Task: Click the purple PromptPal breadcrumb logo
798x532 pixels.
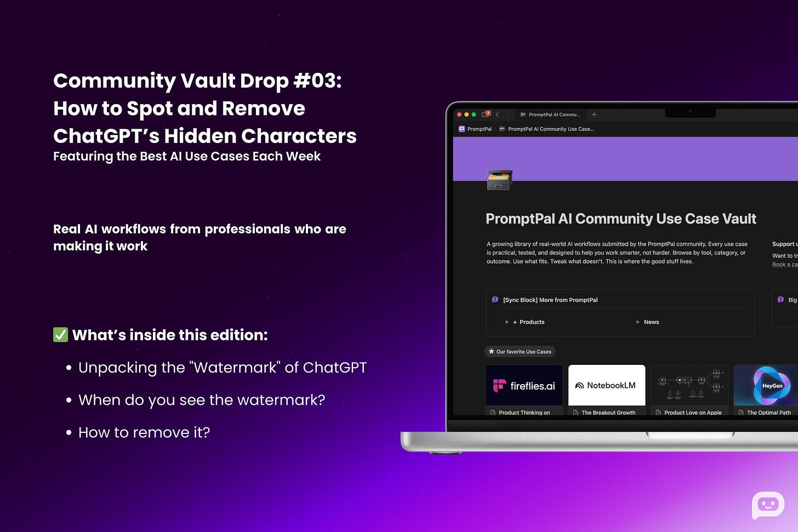Action: point(461,129)
